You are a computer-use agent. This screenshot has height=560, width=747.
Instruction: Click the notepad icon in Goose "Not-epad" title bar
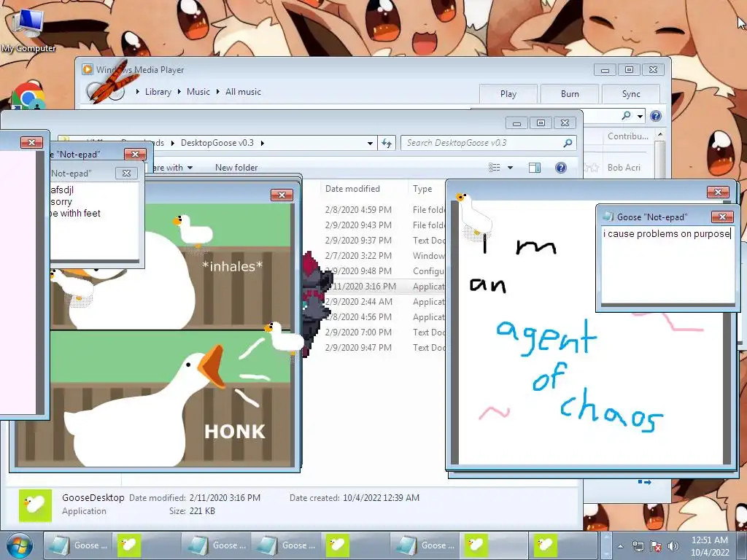[x=608, y=217]
